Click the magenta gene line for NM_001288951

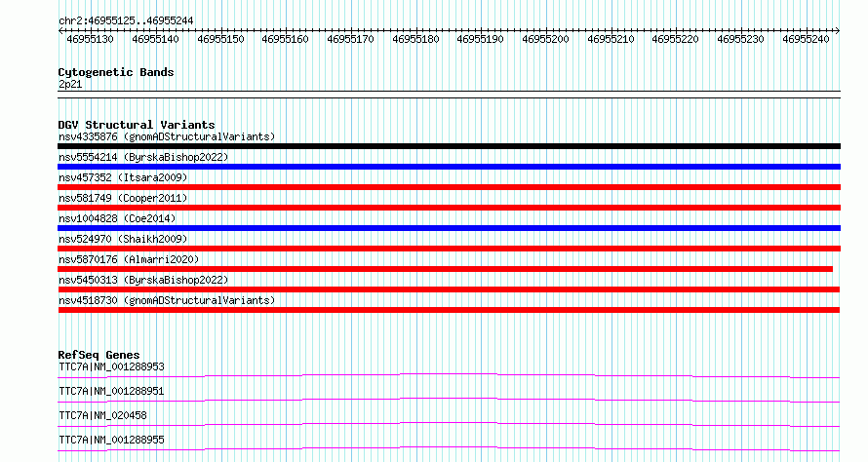click(x=449, y=400)
